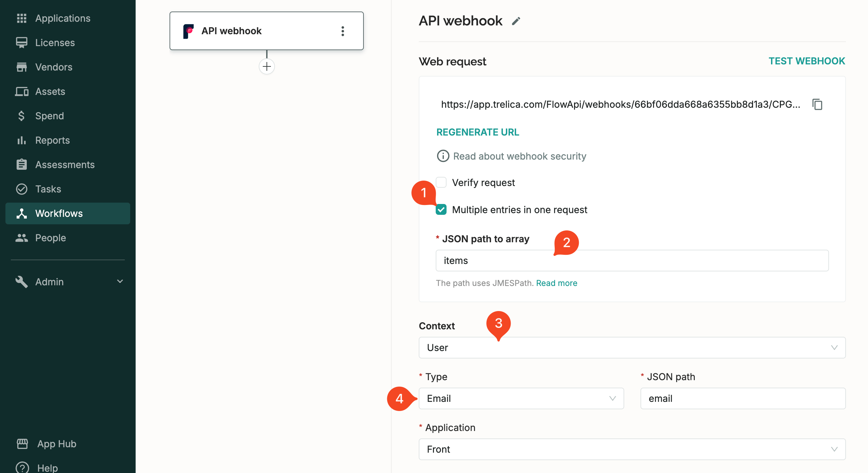
Task: Click the People group icon
Action: point(22,238)
